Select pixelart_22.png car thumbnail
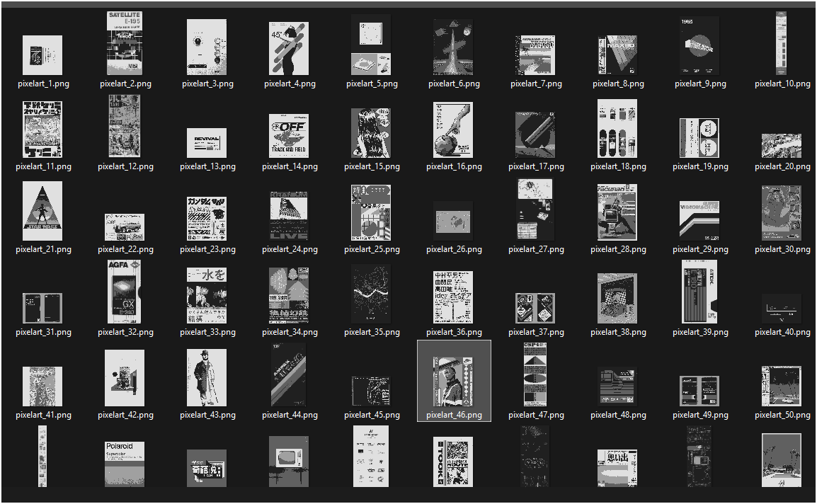Screen dimensions: 817x504 (125, 227)
